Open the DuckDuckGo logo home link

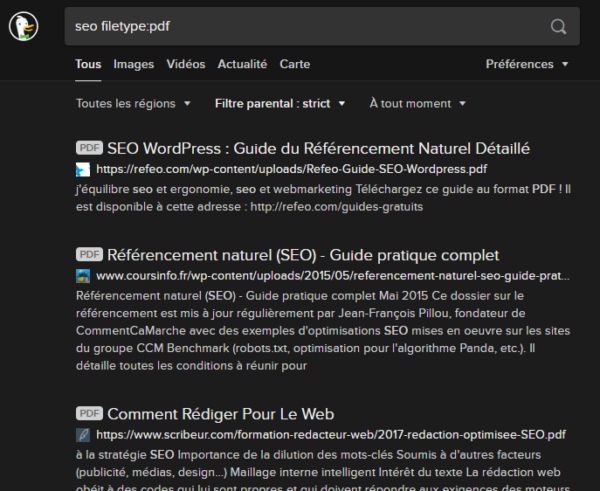[x=23, y=26]
